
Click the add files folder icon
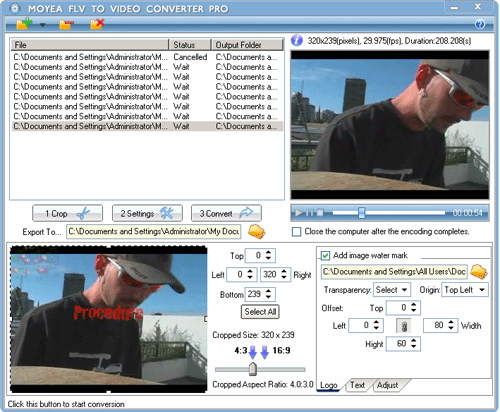[x=24, y=24]
